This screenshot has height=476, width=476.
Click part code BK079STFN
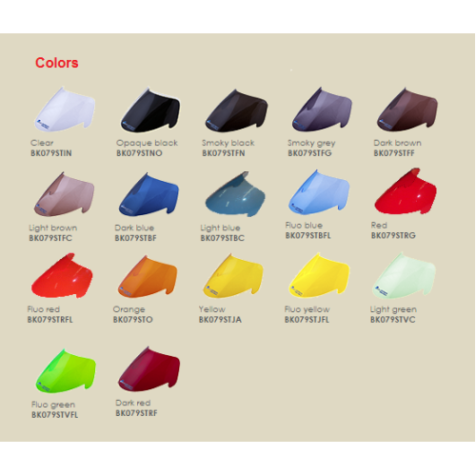coord(224,153)
